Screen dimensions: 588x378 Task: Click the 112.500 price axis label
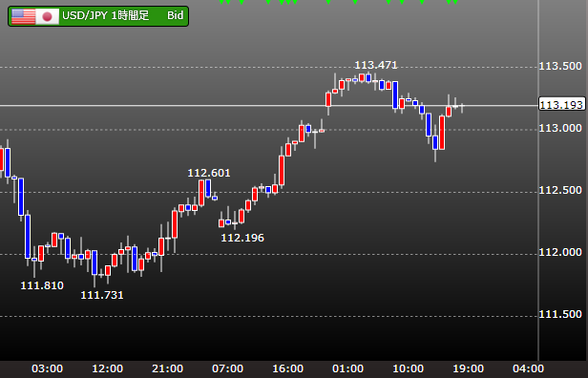560,191
